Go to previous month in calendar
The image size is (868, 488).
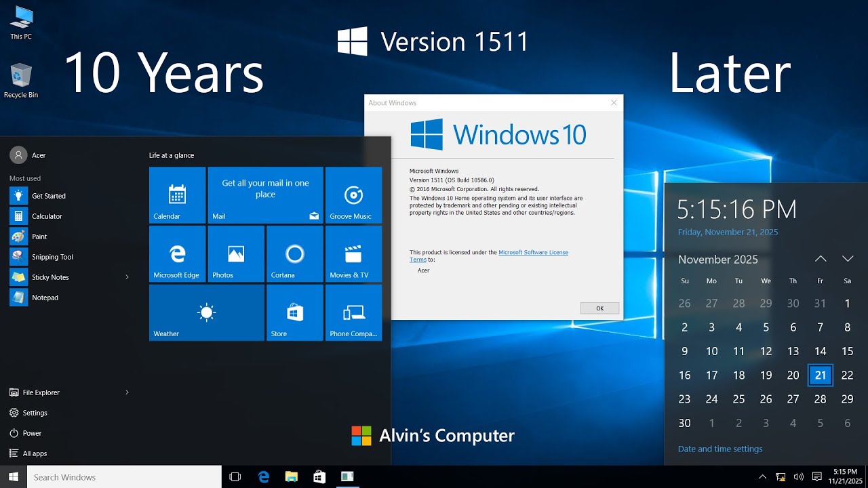[x=821, y=259]
